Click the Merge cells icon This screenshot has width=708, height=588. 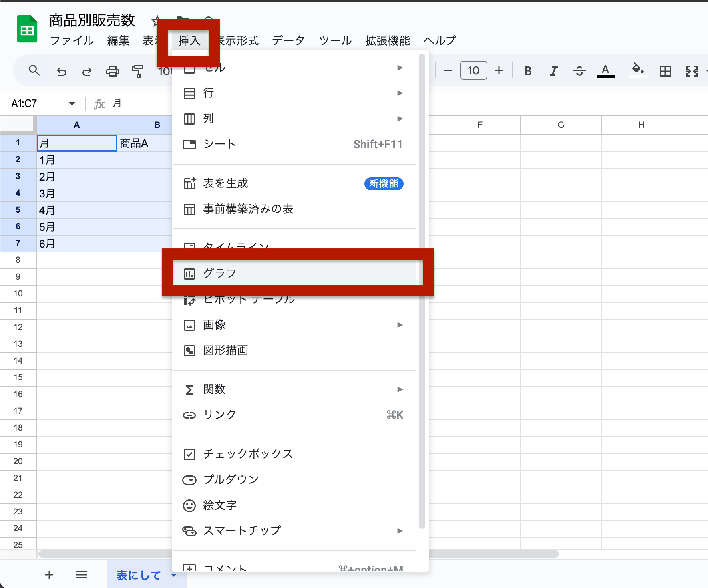tap(693, 71)
